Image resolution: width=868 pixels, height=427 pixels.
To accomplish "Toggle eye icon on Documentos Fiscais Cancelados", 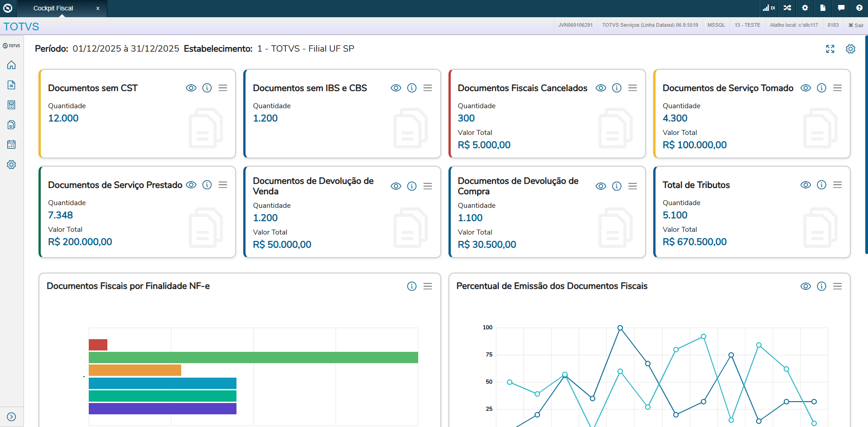I will [x=601, y=88].
